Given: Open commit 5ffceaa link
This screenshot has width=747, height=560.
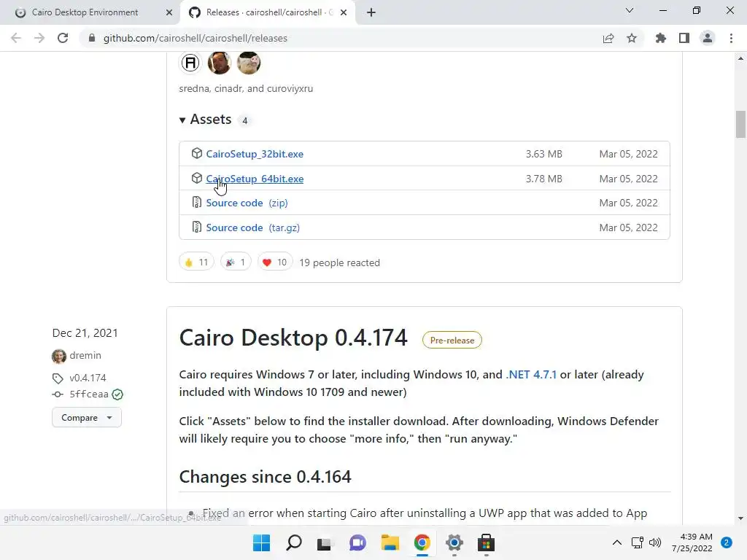Looking at the screenshot, I should [89, 394].
